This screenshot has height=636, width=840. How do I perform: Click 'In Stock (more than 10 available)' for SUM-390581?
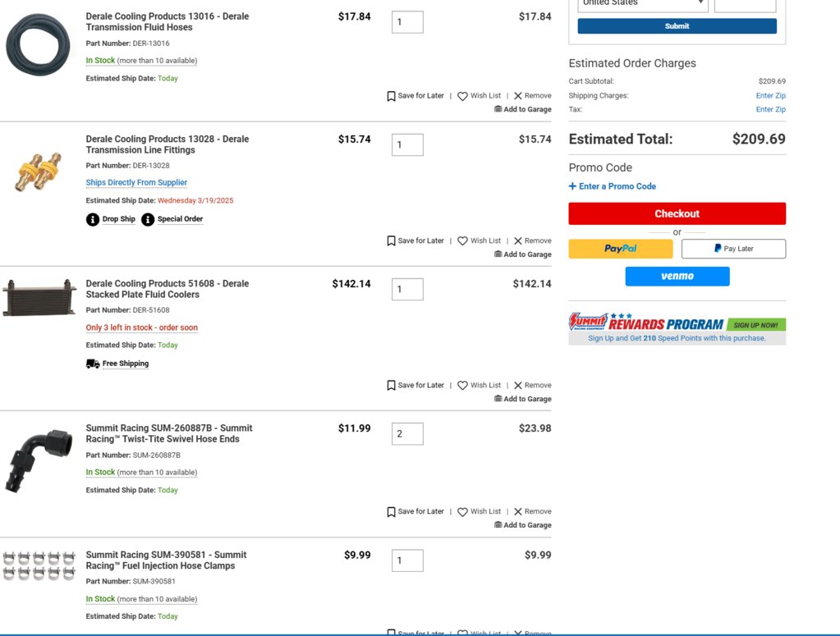pos(141,599)
